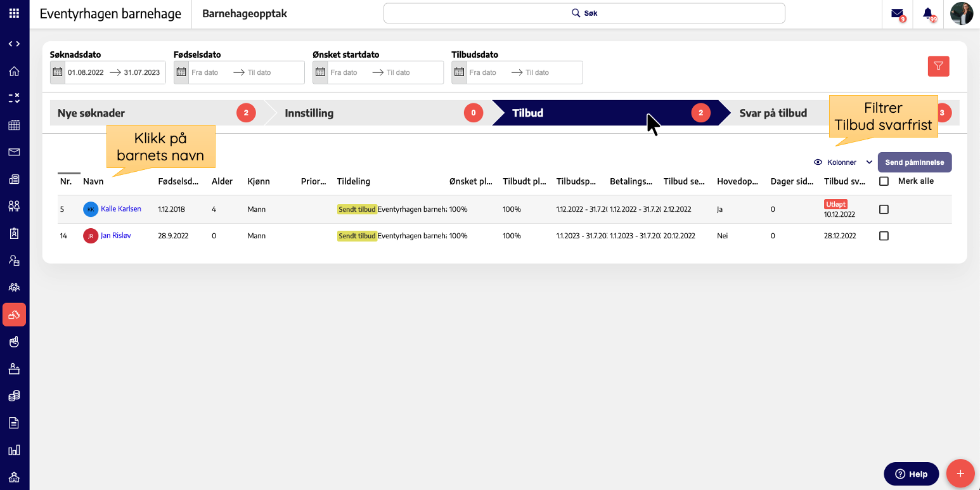Tick the checkbox for Jan Risløv row

[884, 236]
